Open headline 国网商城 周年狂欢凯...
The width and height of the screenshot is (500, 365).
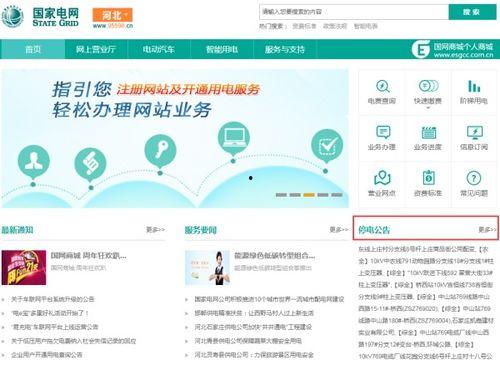click(x=89, y=256)
